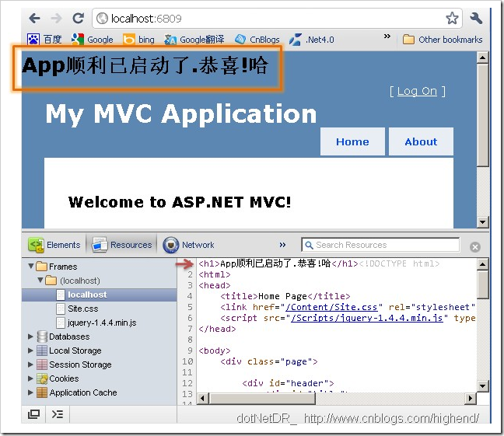The image size is (504, 436).
Task: Open the /Content/Site.css link in source
Action: click(331, 307)
